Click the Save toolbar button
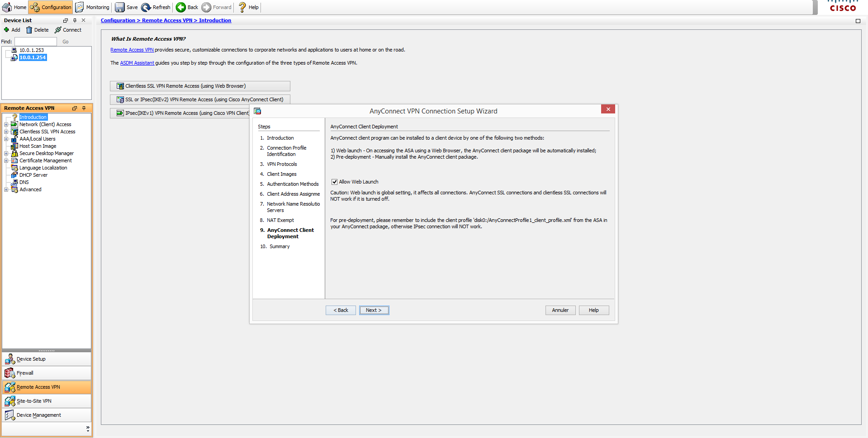 (127, 7)
